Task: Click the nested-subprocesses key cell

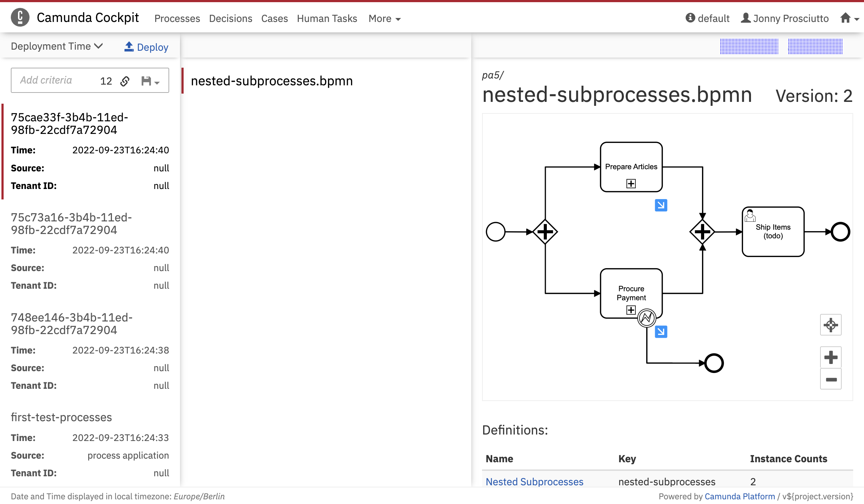Action: click(x=667, y=481)
